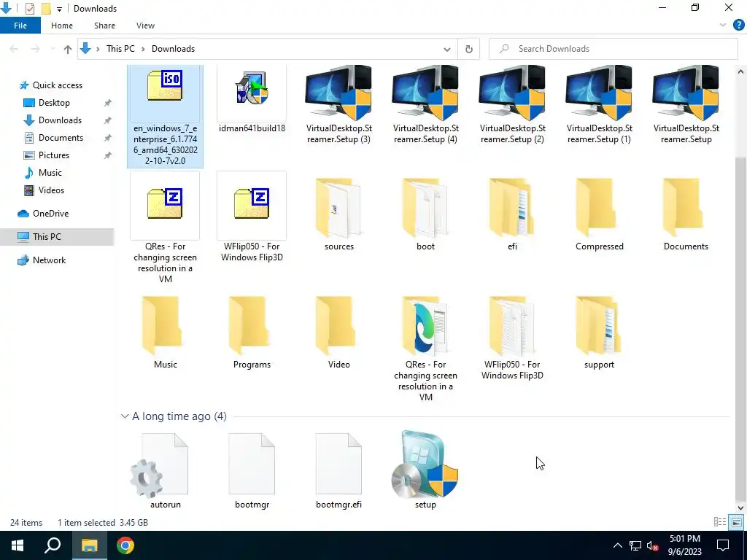Open the Share ribbon tab
The image size is (747, 560).
pos(104,26)
